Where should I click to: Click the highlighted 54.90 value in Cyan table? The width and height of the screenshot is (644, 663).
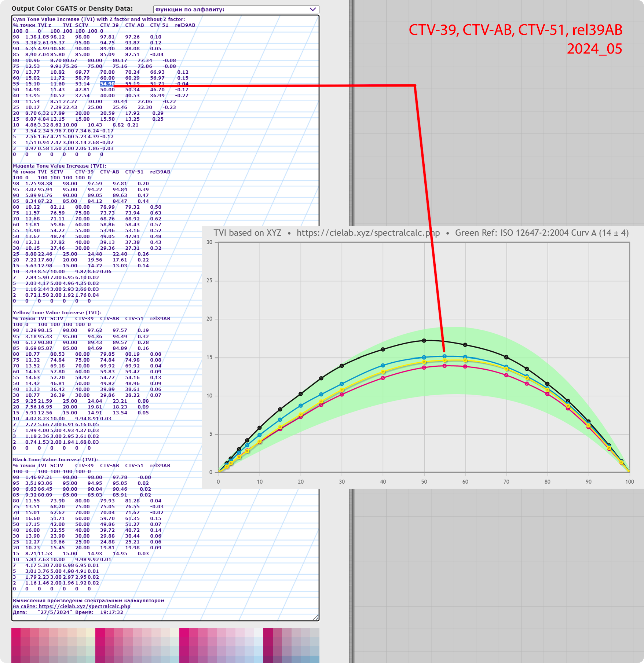(x=107, y=84)
